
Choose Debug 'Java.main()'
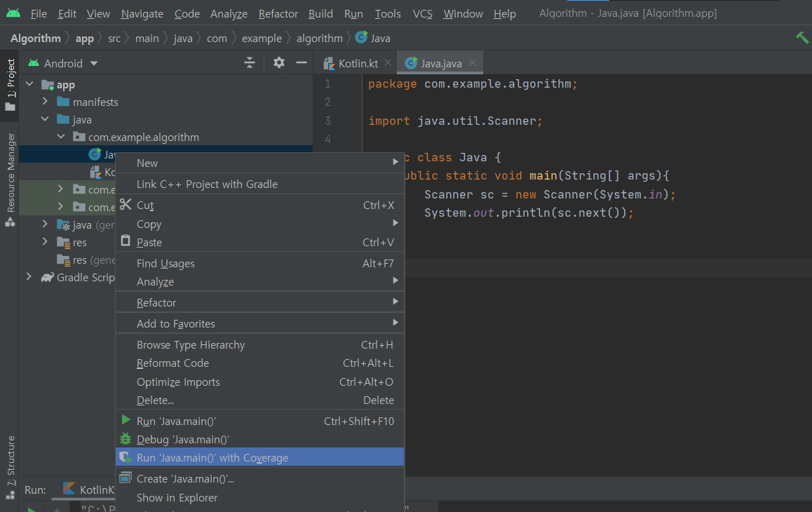pyautogui.click(x=260, y=440)
